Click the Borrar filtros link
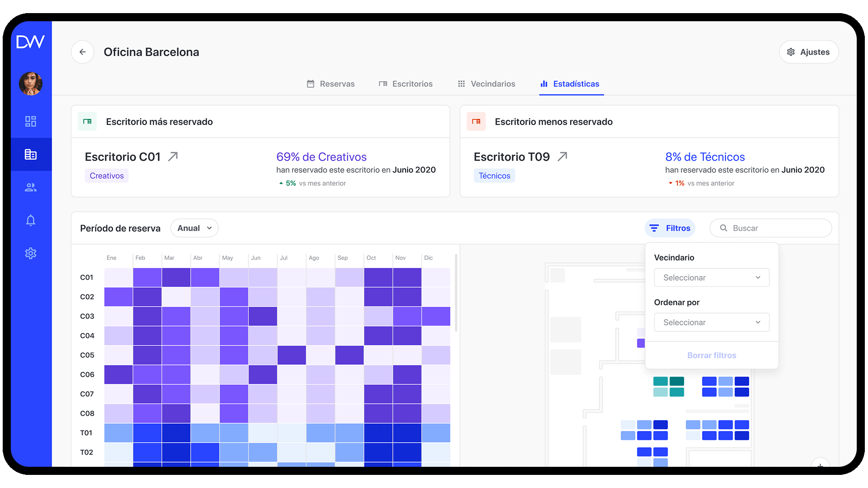The image size is (868, 488). click(711, 355)
